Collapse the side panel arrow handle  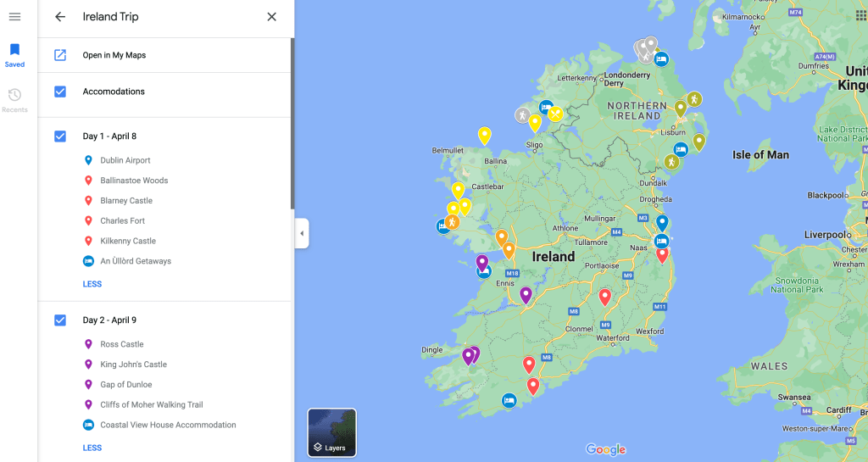pos(302,233)
